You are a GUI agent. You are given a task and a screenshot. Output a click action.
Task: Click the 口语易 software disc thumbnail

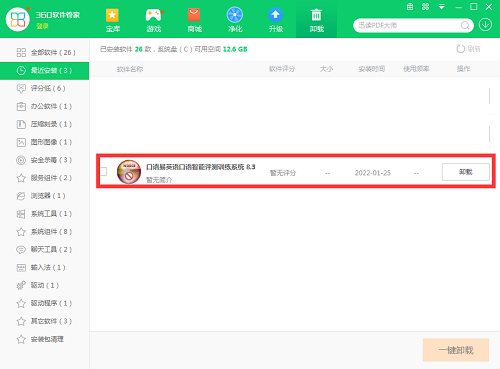tap(129, 172)
